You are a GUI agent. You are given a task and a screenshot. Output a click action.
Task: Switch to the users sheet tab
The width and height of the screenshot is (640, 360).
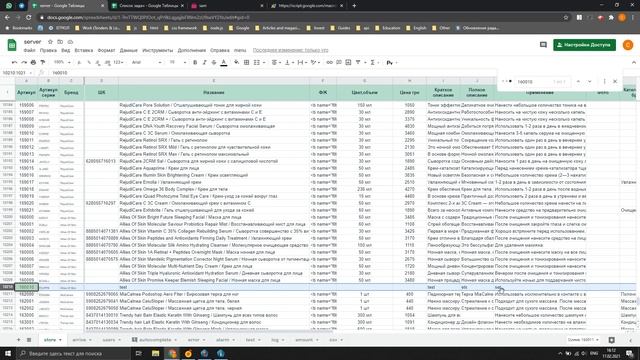111,340
